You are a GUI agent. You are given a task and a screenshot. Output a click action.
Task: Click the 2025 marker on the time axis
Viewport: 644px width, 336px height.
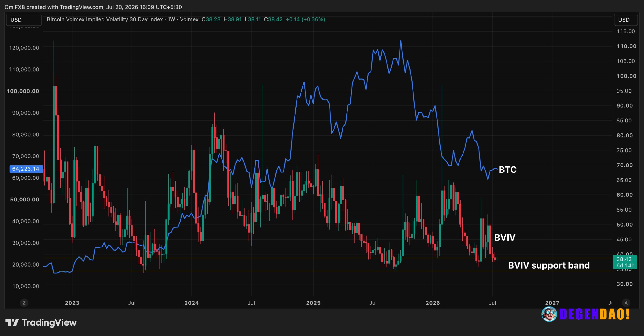coord(313,303)
